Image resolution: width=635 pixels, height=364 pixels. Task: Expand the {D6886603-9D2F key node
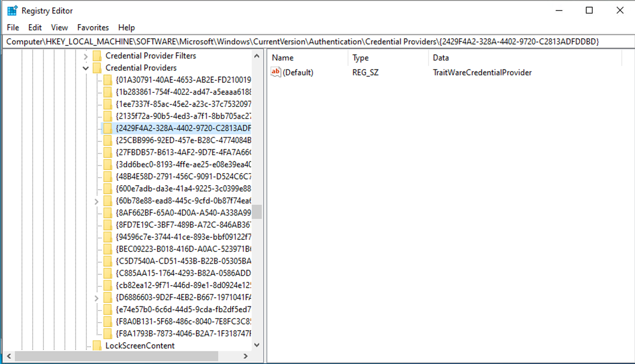tap(96, 298)
